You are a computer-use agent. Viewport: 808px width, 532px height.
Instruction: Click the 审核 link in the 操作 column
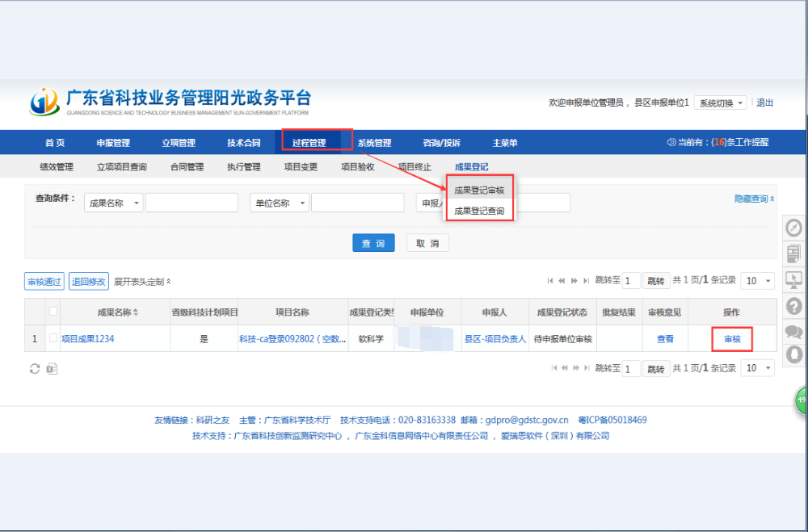(732, 339)
